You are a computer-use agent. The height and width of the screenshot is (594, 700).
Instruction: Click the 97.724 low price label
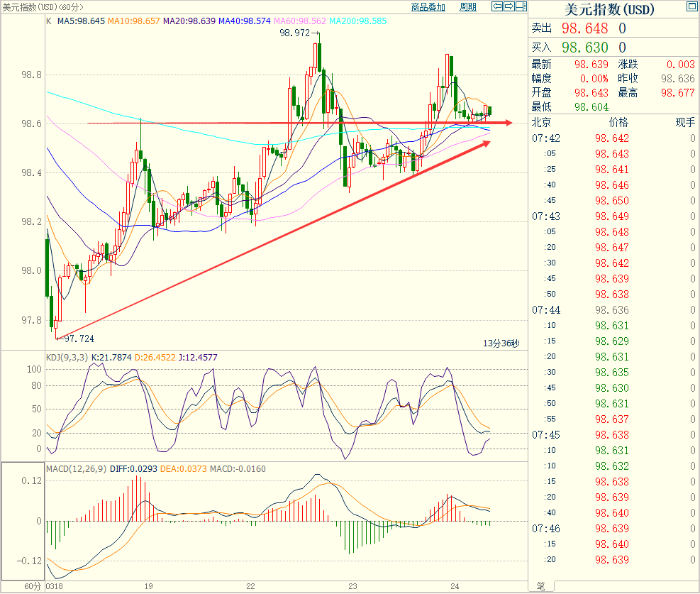[79, 340]
